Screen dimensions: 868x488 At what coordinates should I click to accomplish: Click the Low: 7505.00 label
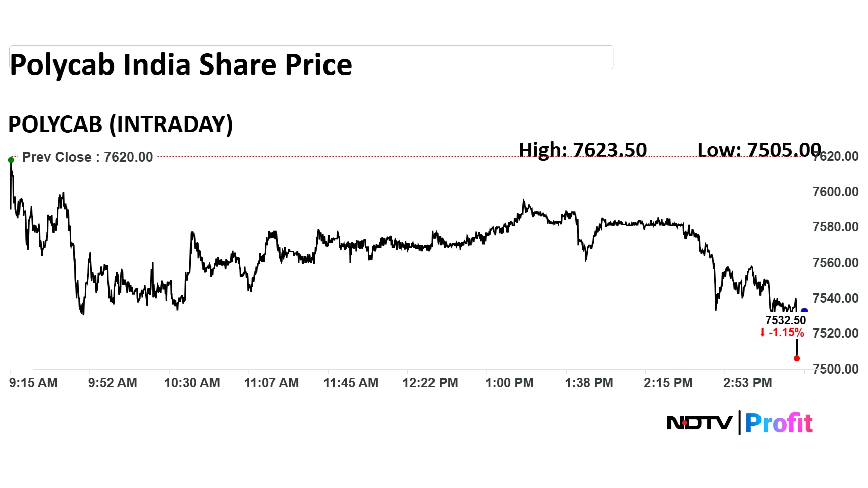[759, 150]
